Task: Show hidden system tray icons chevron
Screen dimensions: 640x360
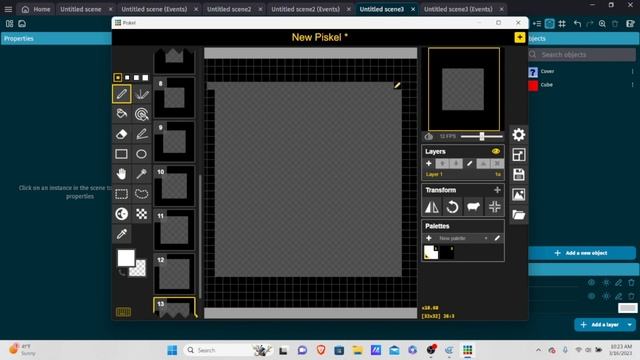Action: [x=538, y=350]
